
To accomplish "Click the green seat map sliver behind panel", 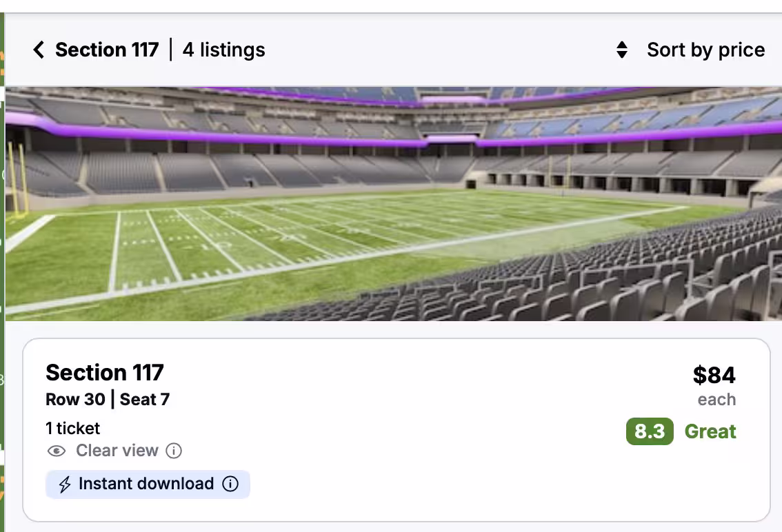I will [2, 276].
